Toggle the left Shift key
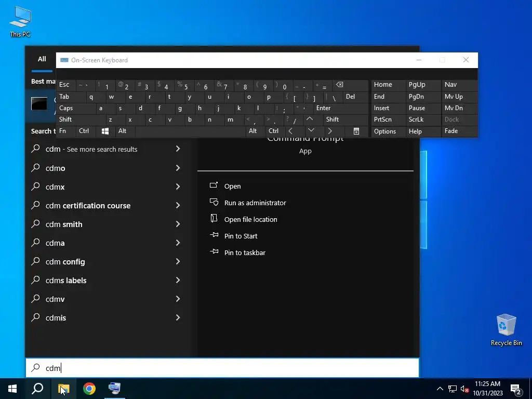The image size is (532, 399). click(x=81, y=119)
